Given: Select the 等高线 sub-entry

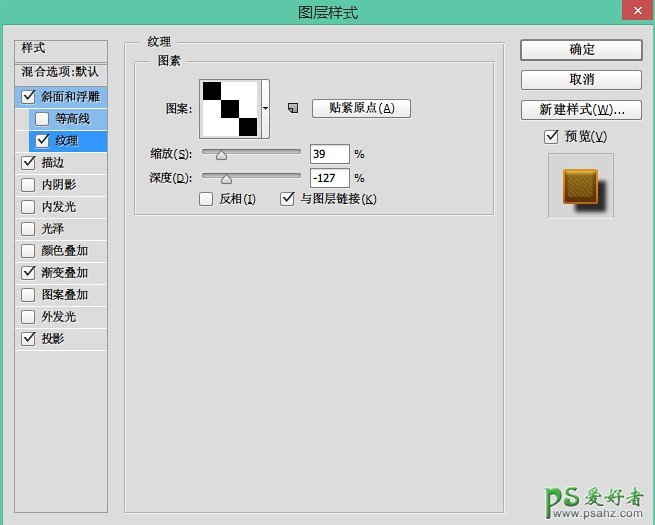Looking at the screenshot, I should click(73, 119).
